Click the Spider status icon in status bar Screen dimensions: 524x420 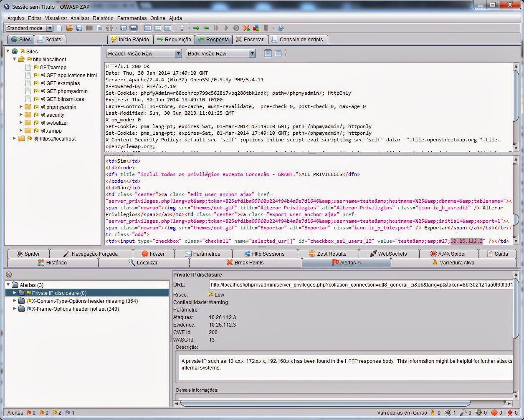(448, 412)
